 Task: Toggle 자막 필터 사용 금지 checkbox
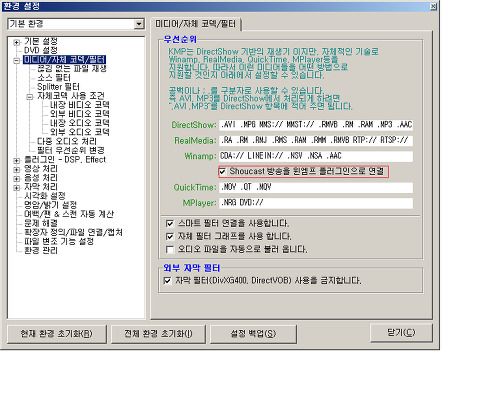click(167, 280)
